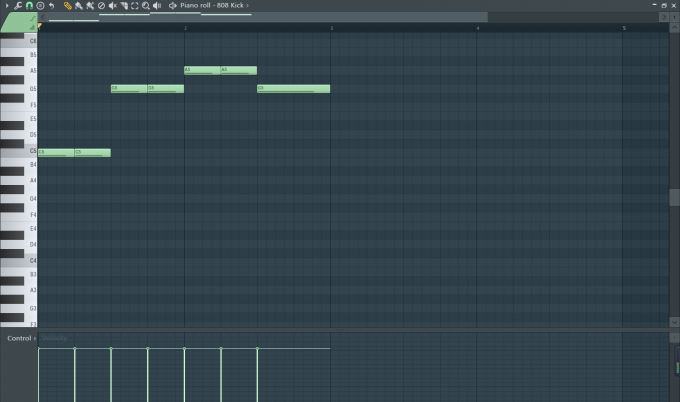The image size is (680, 402).
Task: Click the E4 piano key
Action: (19, 229)
